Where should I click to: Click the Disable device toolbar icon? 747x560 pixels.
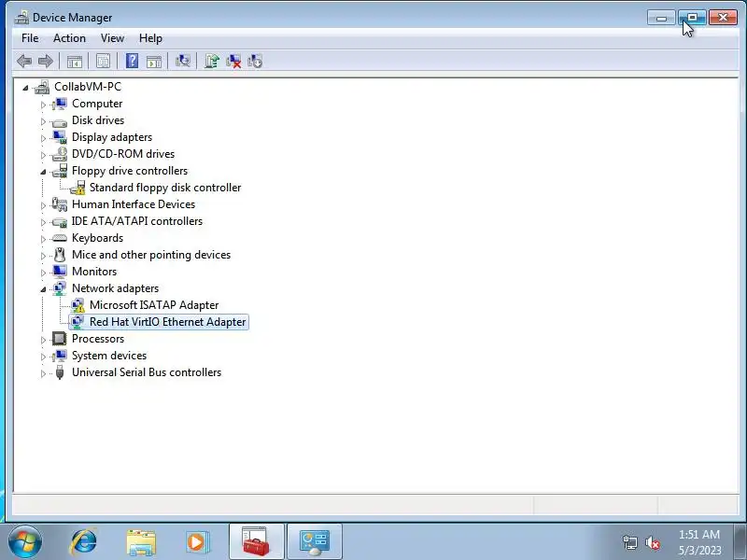255,61
